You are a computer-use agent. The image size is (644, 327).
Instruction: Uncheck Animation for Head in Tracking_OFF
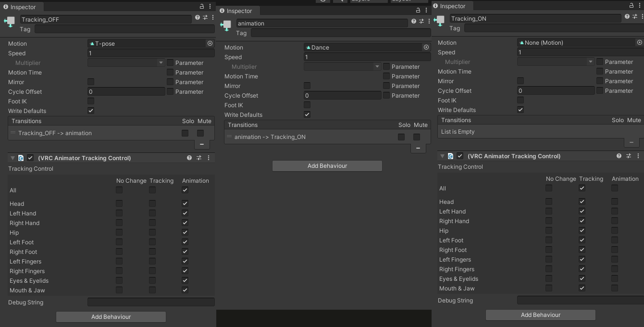185,203
